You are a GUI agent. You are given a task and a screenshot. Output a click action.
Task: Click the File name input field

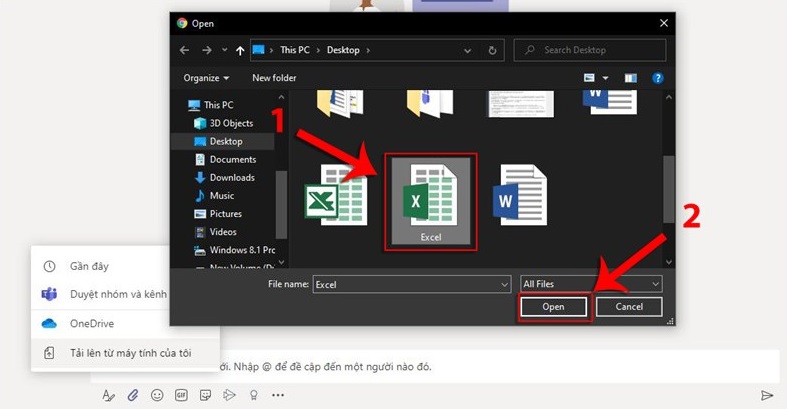tap(412, 285)
